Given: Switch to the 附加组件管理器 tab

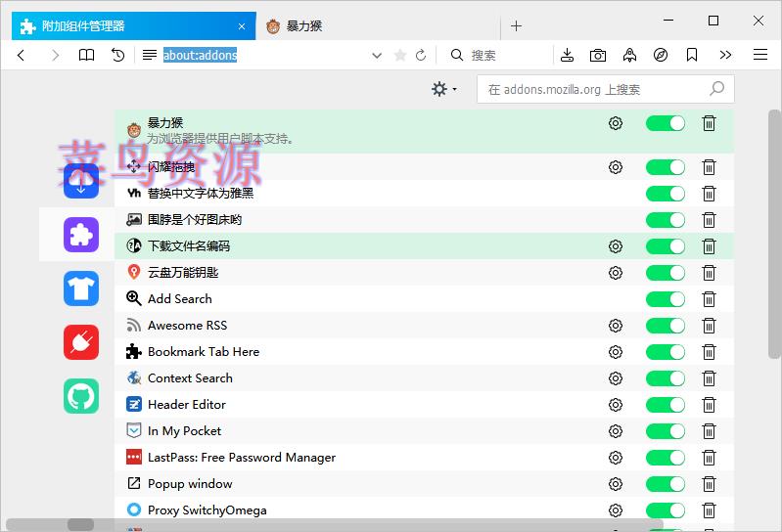Looking at the screenshot, I should 133,25.
